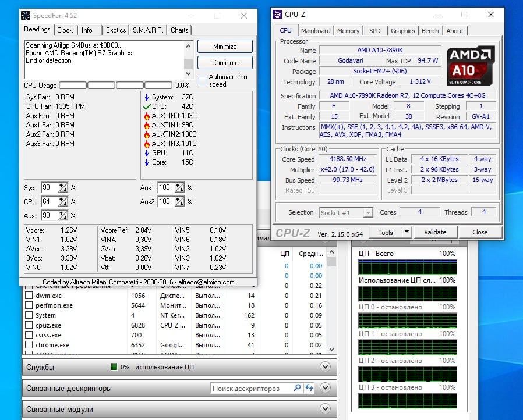Click the SpeedFan fan icon in title bar
Viewport: 523px width, 420px height.
pyautogui.click(x=26, y=15)
